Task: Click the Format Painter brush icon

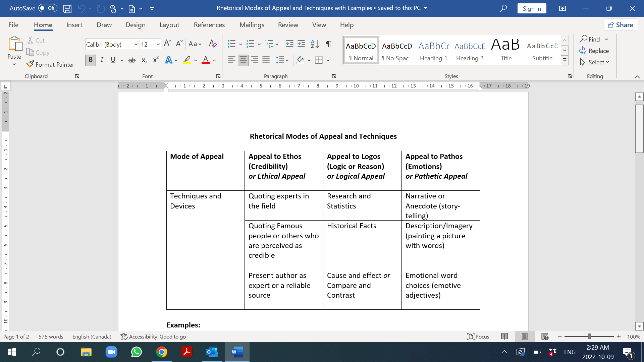Action: click(x=30, y=64)
